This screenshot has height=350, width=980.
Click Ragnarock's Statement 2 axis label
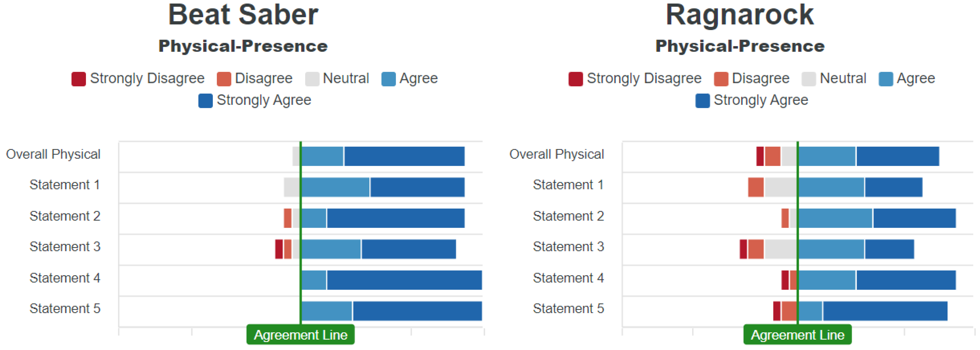click(x=568, y=216)
